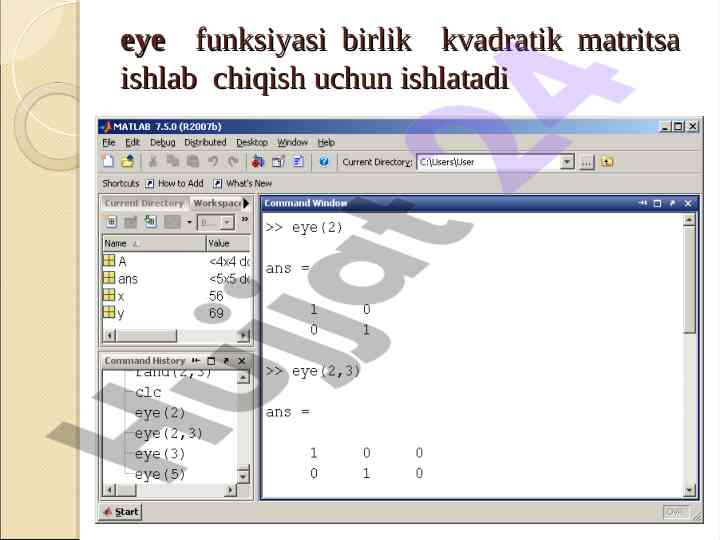Screen dimensions: 720x540
Task: Minimize the Command Window panel
Action: pos(642,203)
